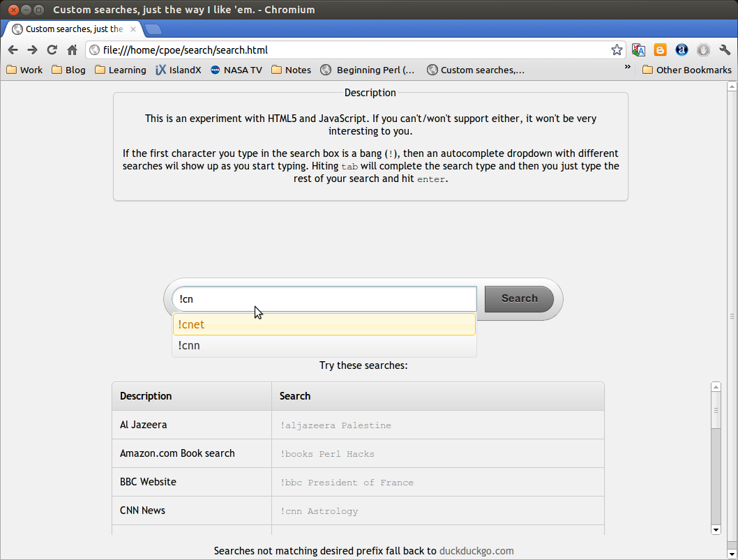
Task: Open a new browser tab
Action: pyautogui.click(x=153, y=29)
